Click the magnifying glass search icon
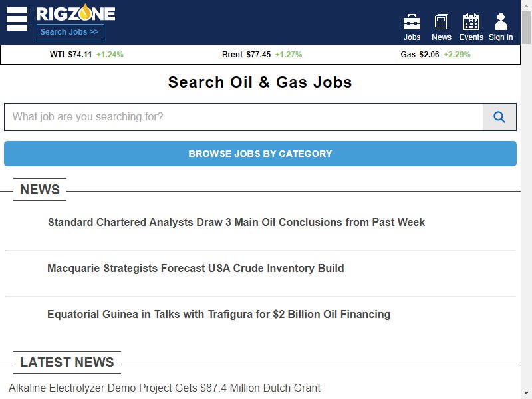The height and width of the screenshot is (399, 532). pyautogui.click(x=499, y=117)
